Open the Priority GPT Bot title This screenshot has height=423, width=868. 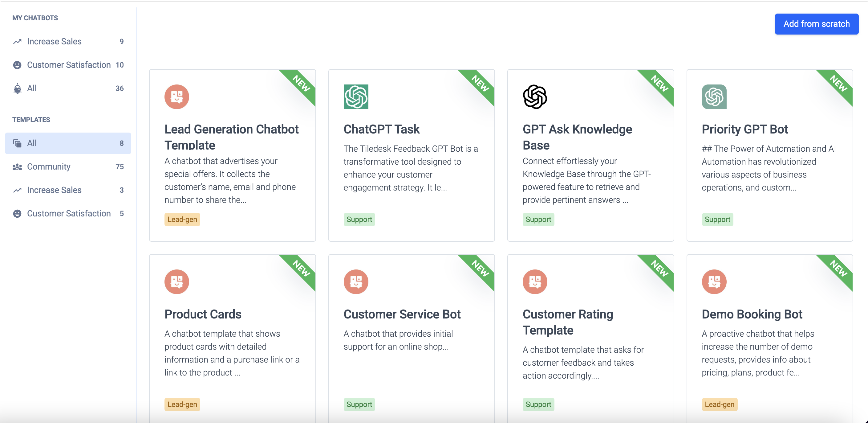745,129
